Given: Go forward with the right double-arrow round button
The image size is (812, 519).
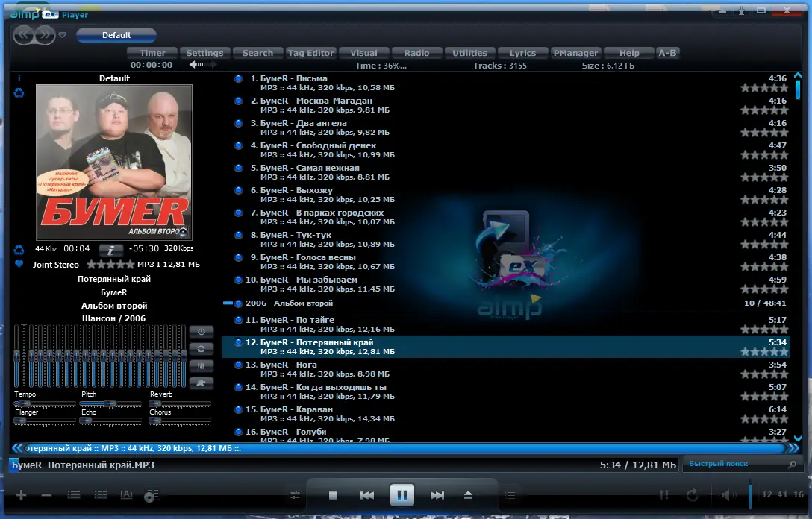Looking at the screenshot, I should [45, 34].
